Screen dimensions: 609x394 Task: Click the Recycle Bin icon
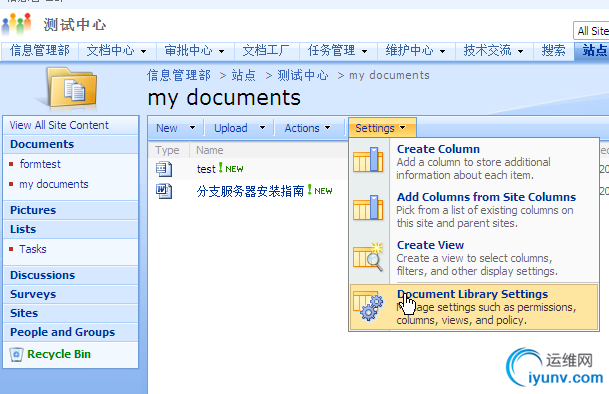(16, 354)
